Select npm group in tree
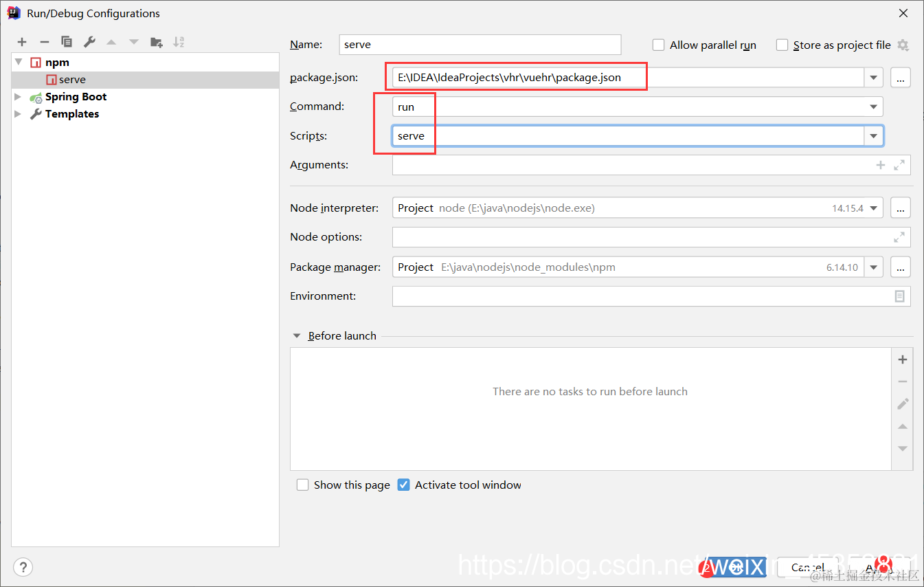Viewport: 924px width, 587px height. point(57,62)
